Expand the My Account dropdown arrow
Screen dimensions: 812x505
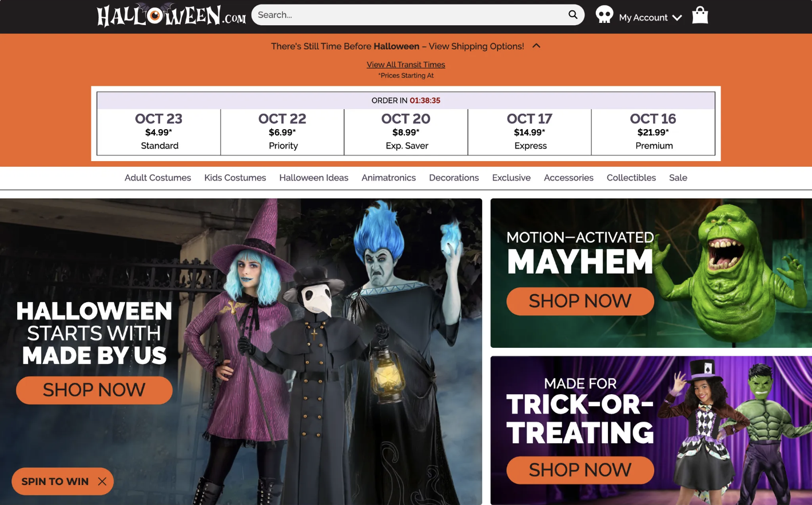[677, 18]
